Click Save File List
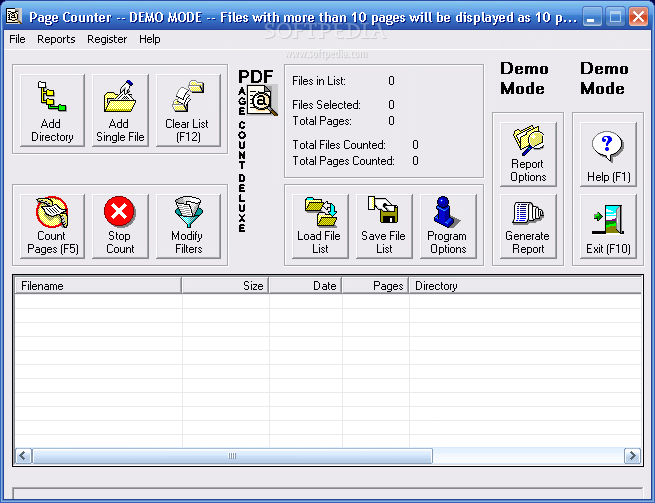 point(384,226)
